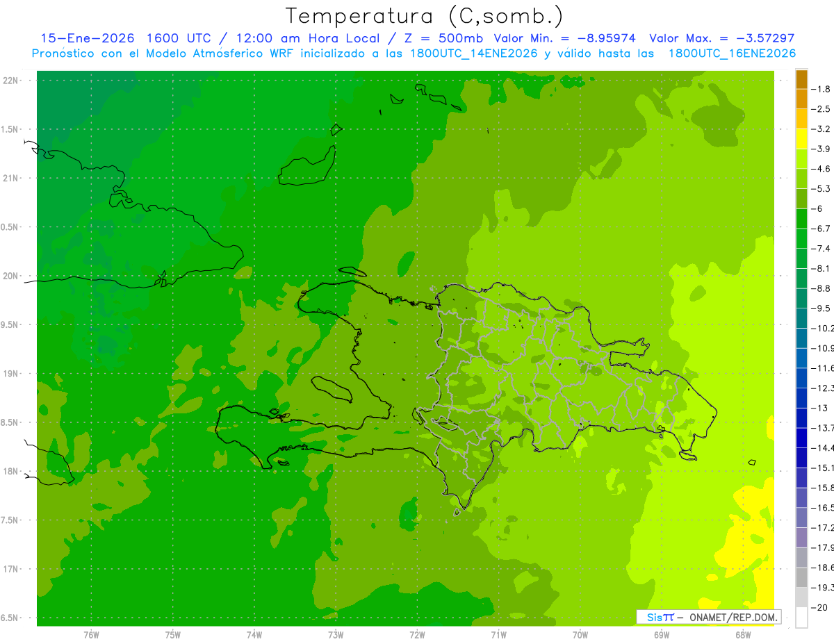Click the '19N' latitude label
The height and width of the screenshot is (644, 834).
[x=12, y=374]
